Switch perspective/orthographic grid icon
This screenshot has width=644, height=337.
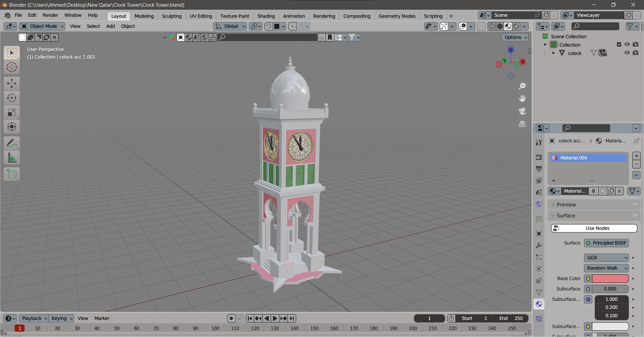click(x=522, y=124)
